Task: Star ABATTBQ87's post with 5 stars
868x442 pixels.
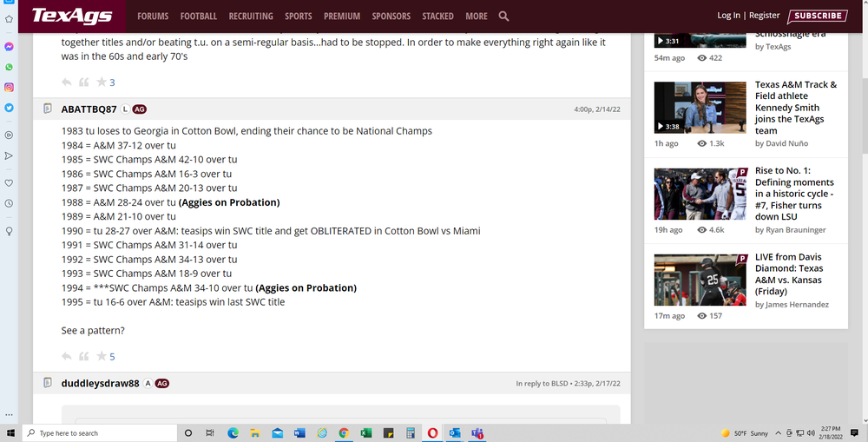Action: click(102, 356)
